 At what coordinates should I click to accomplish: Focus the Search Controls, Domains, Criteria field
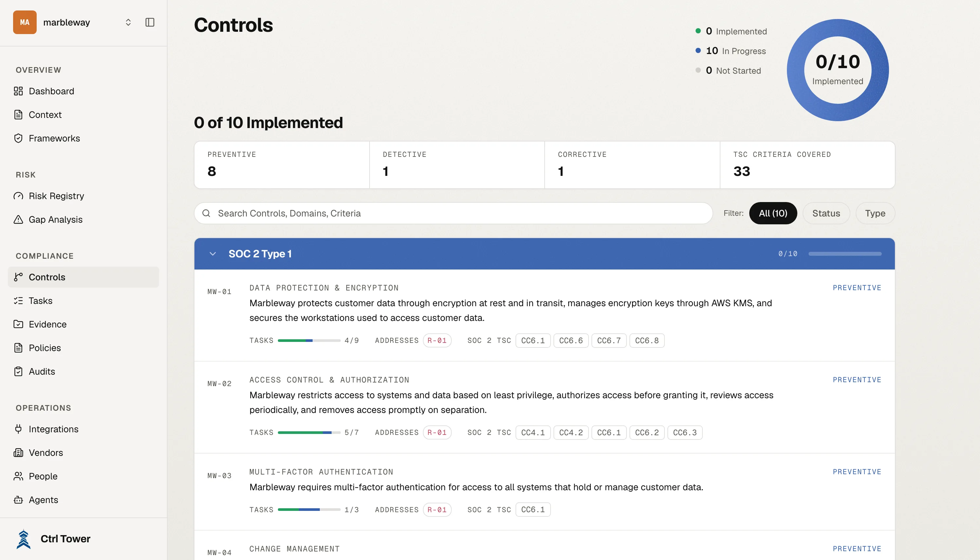pyautogui.click(x=453, y=213)
